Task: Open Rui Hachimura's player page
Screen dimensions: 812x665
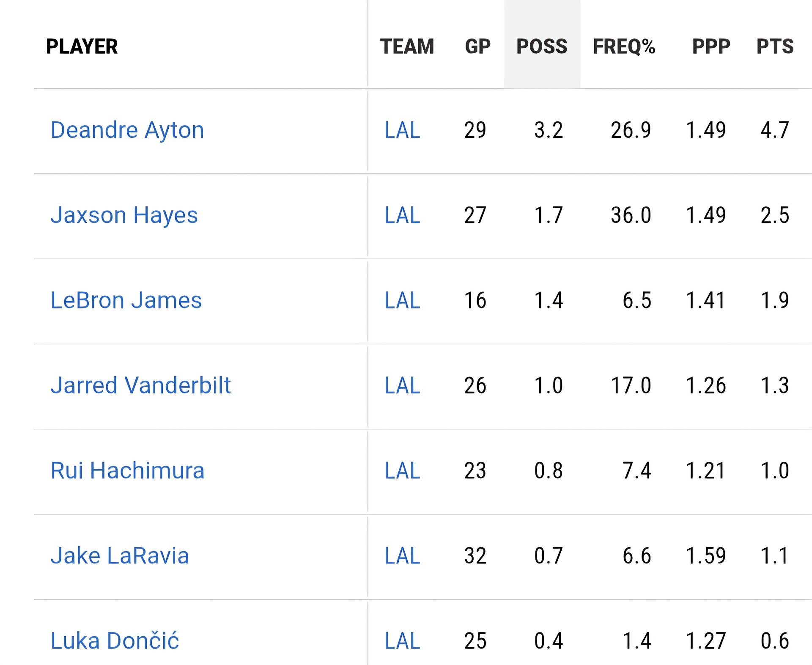Action: click(x=127, y=470)
